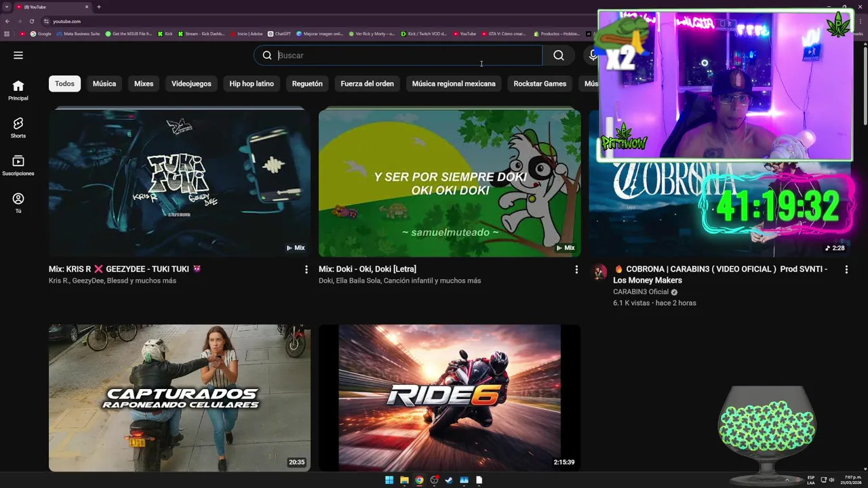
Task: Filter feed by Fuerza del orden
Action: tap(367, 84)
